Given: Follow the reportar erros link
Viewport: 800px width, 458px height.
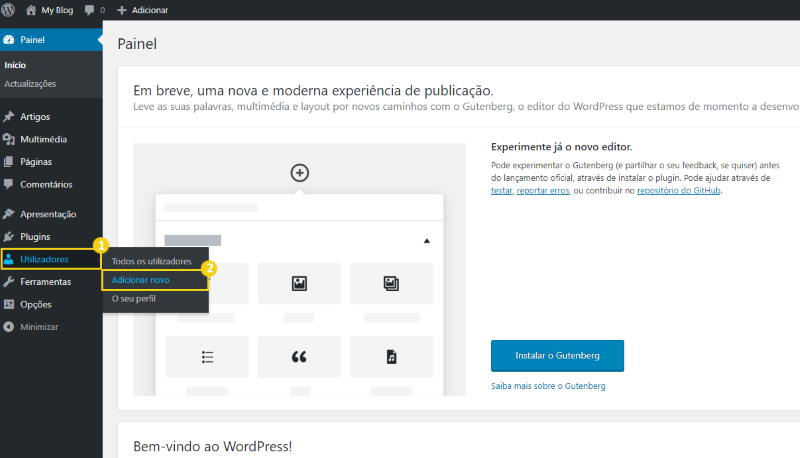Looking at the screenshot, I should tap(542, 191).
